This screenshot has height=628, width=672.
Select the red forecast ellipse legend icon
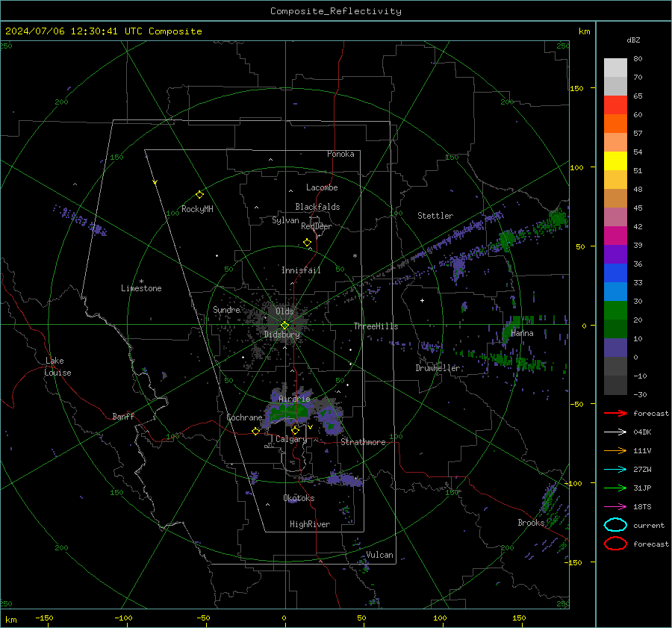point(615,544)
